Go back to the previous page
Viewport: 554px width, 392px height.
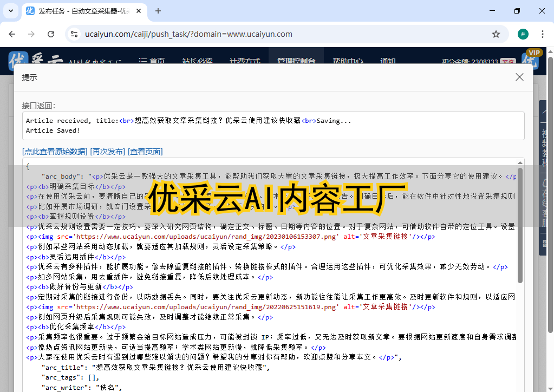pos(12,34)
